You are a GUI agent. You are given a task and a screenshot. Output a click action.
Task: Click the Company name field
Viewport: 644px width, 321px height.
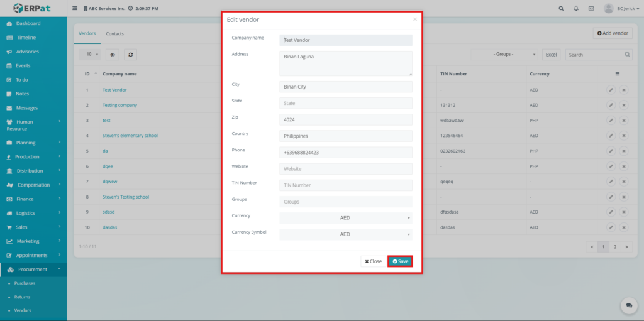(x=346, y=40)
